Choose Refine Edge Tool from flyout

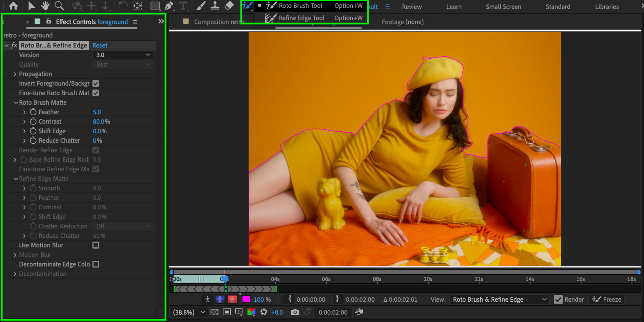(301, 18)
